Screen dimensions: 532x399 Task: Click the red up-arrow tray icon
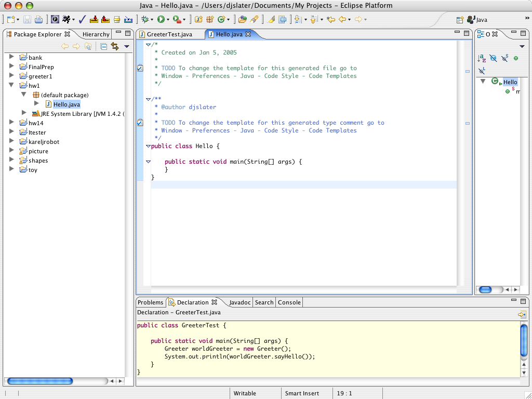(x=105, y=19)
